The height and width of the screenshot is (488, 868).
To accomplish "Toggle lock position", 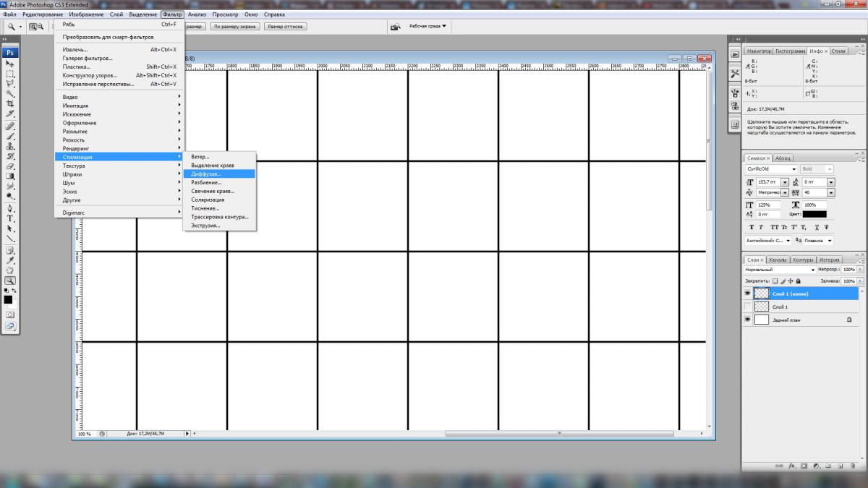I will coord(791,281).
